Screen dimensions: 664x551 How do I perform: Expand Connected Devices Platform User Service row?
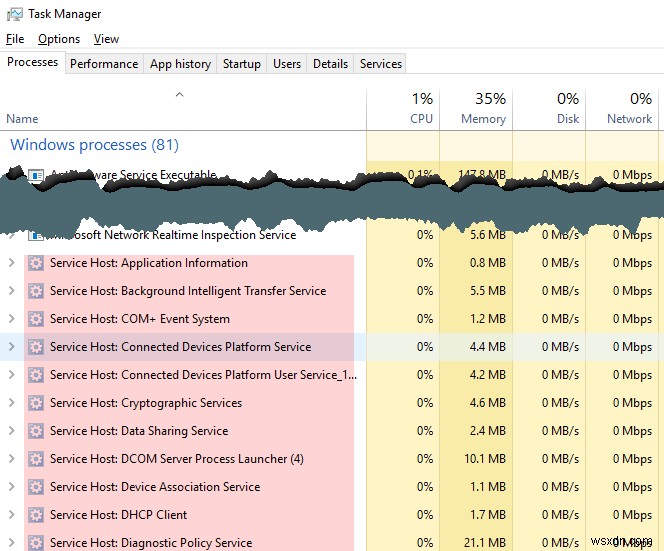pos(12,374)
